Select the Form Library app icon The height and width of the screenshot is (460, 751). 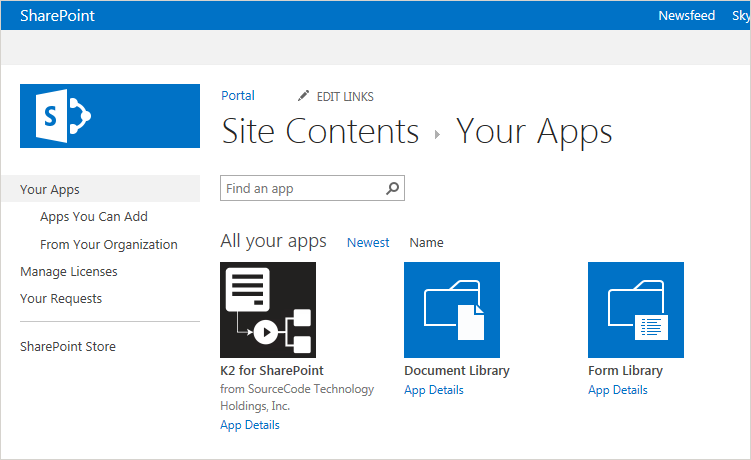635,310
